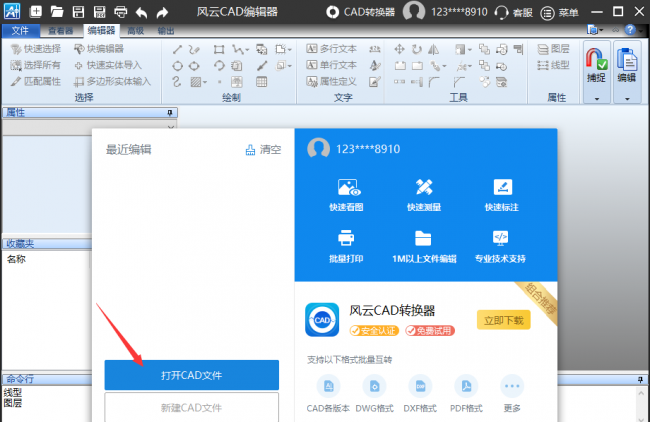The width and height of the screenshot is (650, 422).
Task: Clear recent files with 清空
Action: click(x=264, y=150)
